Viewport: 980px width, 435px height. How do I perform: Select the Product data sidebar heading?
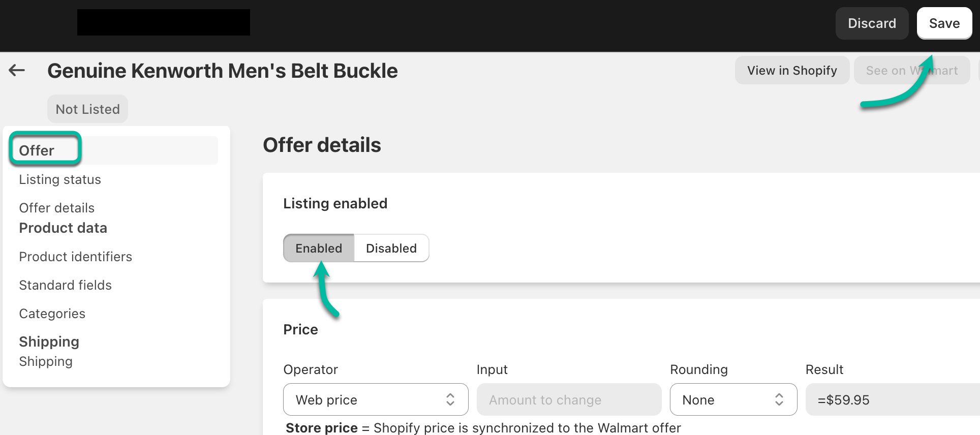click(63, 228)
